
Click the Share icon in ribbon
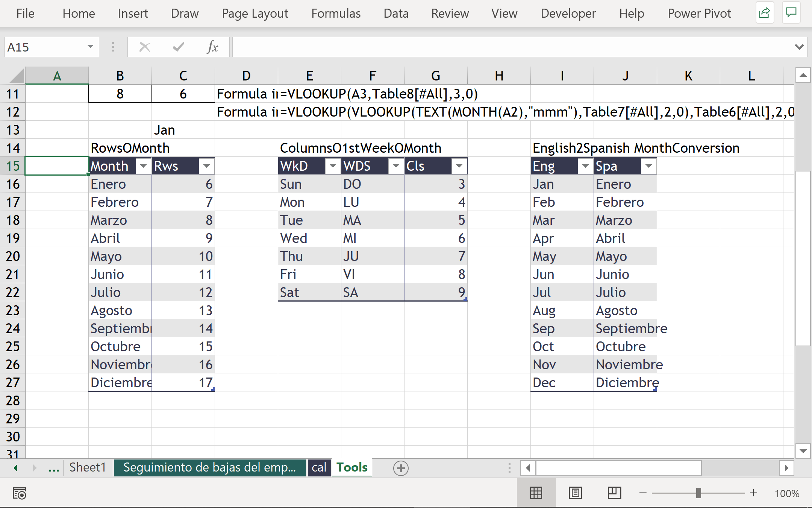tap(764, 13)
